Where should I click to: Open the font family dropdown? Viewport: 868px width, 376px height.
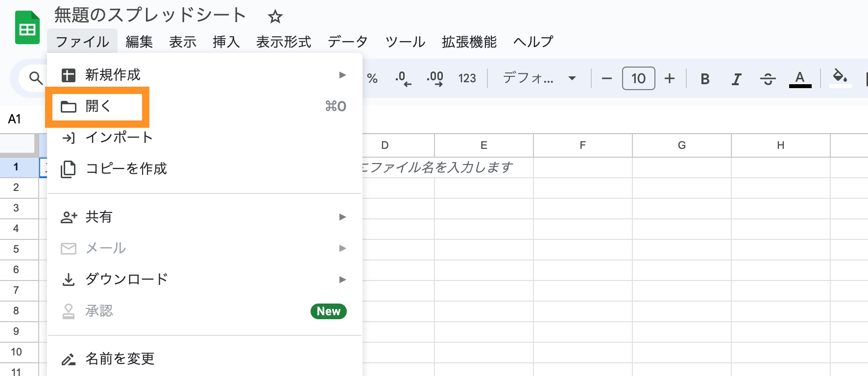pos(539,78)
